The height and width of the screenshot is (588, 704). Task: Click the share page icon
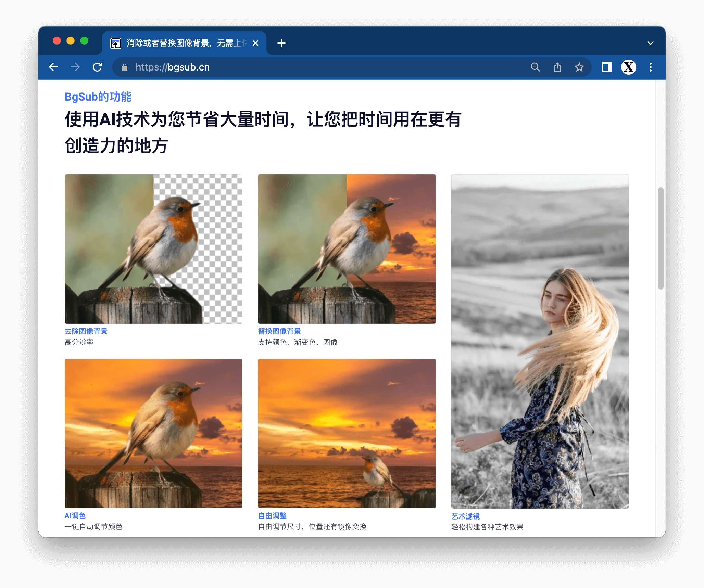pyautogui.click(x=557, y=67)
